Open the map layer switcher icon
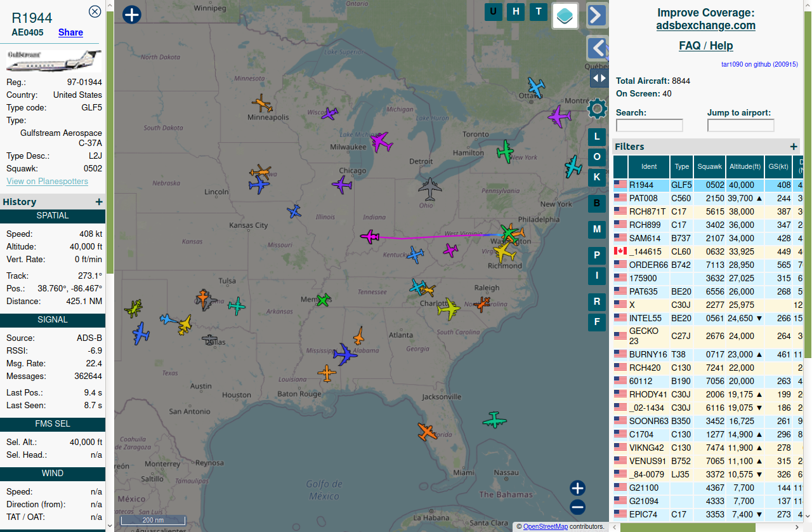 pos(565,16)
